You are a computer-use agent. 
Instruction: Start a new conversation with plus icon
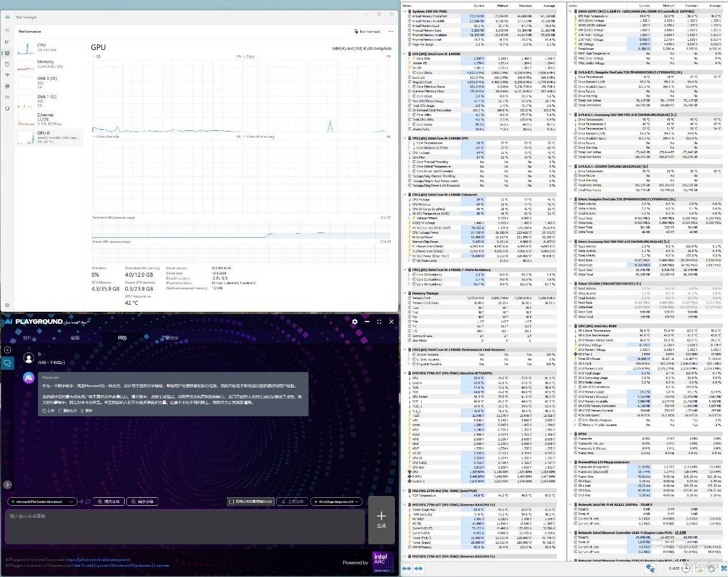(7, 350)
